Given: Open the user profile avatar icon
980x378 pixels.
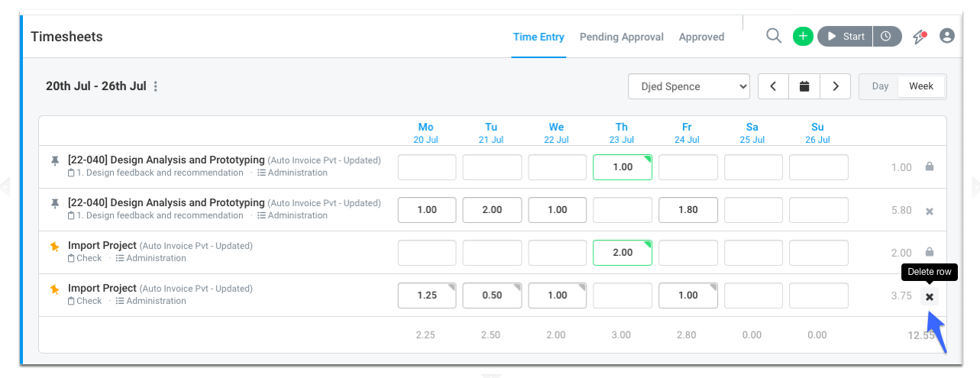Looking at the screenshot, I should coord(947,36).
